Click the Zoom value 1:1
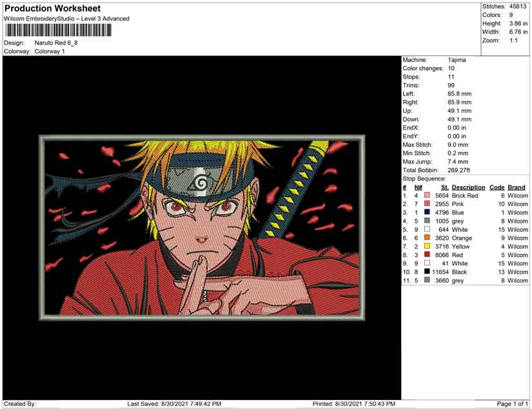Viewport: 532px width, 409px height. [513, 41]
